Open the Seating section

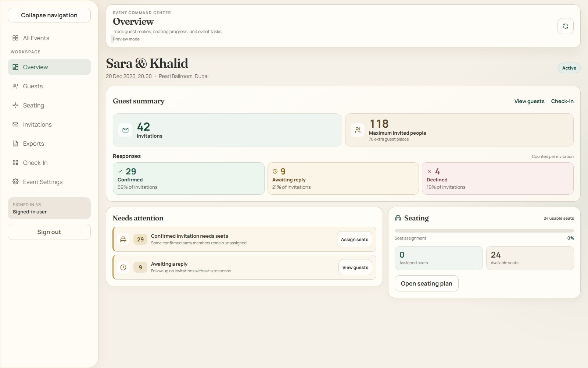pos(49,105)
